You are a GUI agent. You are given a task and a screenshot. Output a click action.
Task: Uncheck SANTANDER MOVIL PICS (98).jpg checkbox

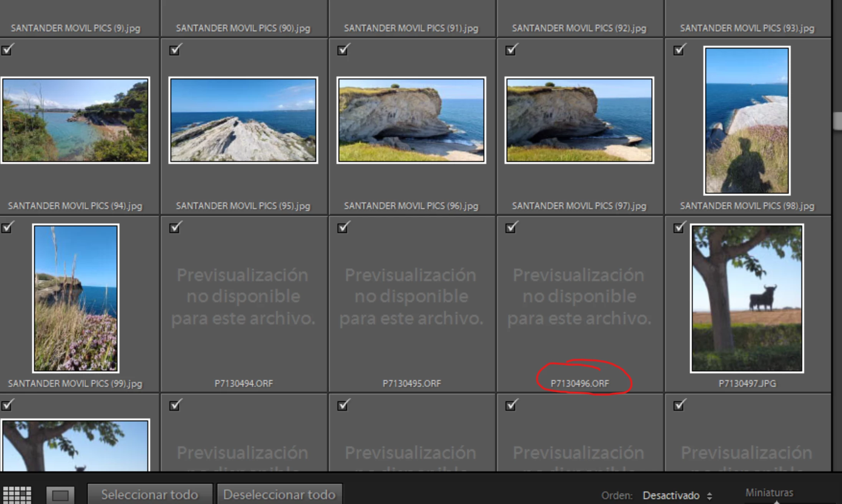679,50
